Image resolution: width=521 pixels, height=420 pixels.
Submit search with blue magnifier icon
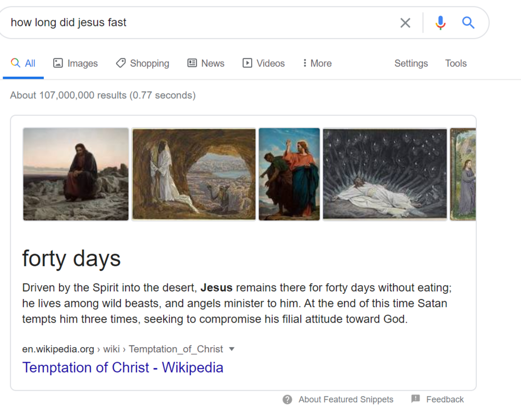point(468,22)
